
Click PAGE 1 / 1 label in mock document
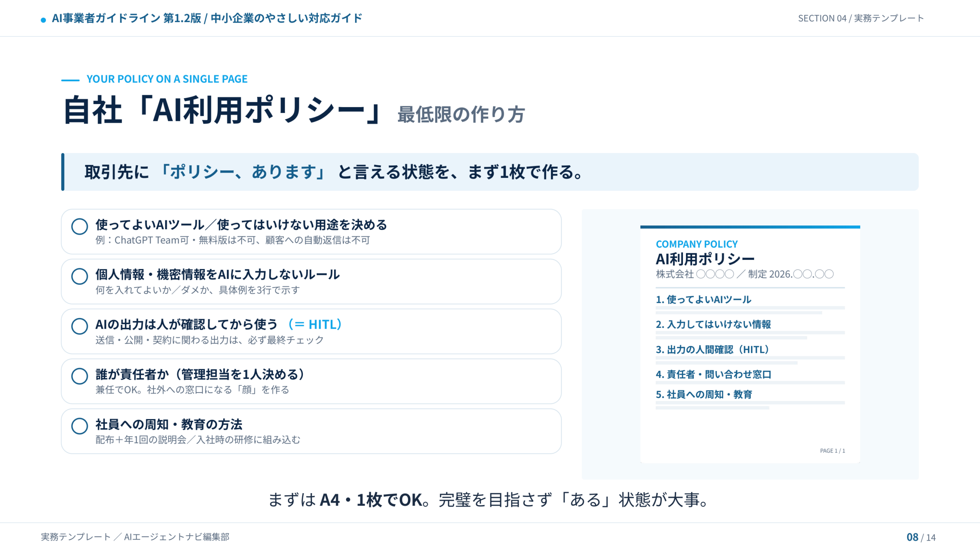point(832,451)
